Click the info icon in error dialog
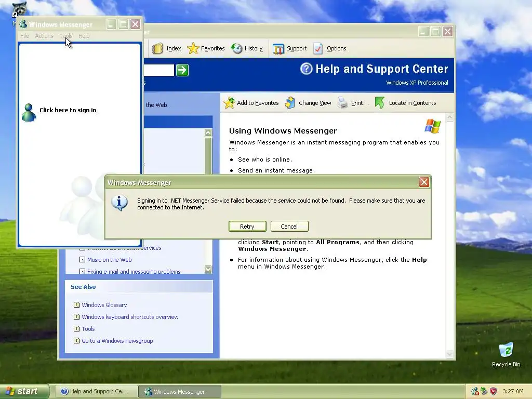The height and width of the screenshot is (399, 532). [119, 203]
